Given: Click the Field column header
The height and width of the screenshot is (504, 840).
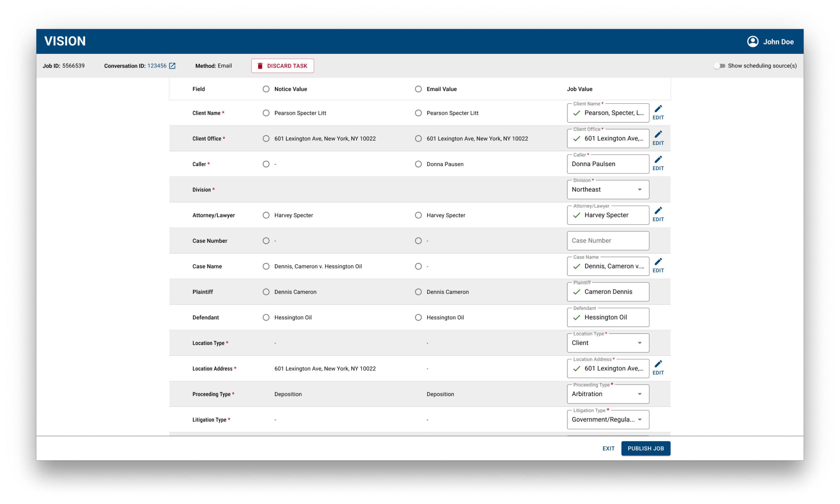Looking at the screenshot, I should tap(198, 89).
